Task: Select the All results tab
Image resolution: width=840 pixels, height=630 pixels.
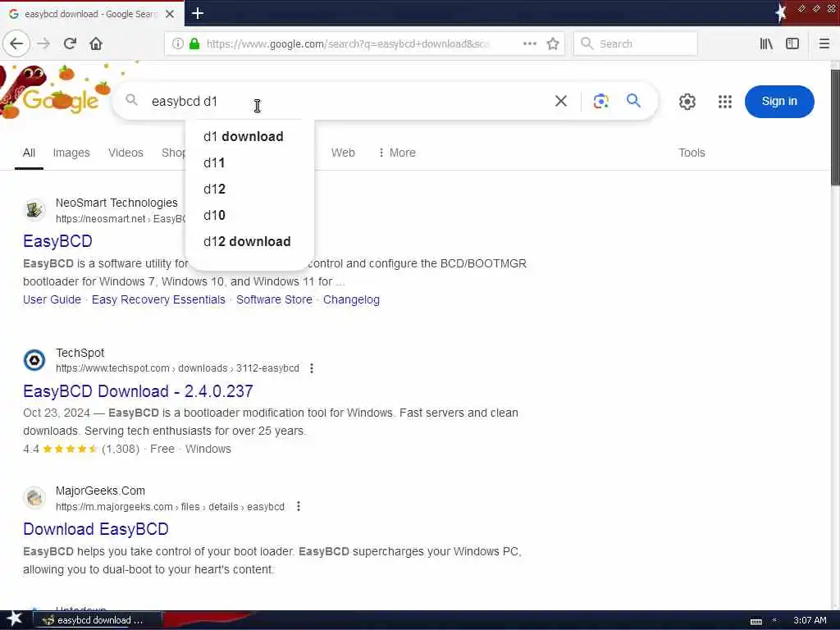Action: (29, 153)
